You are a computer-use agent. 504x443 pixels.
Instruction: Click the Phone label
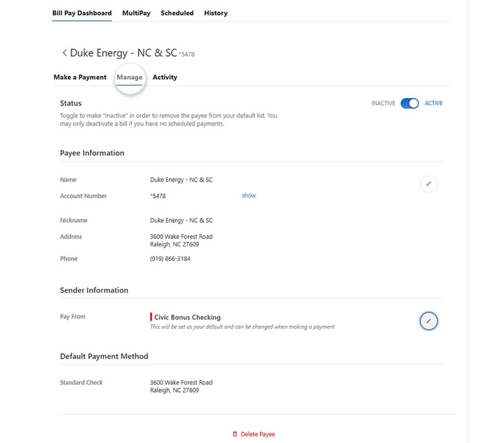coord(69,258)
